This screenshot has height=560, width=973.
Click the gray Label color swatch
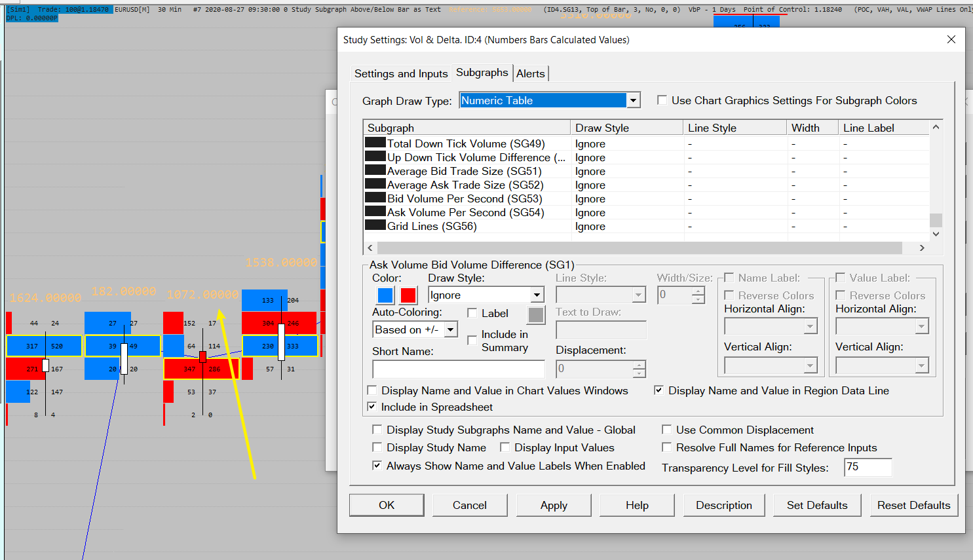(535, 315)
